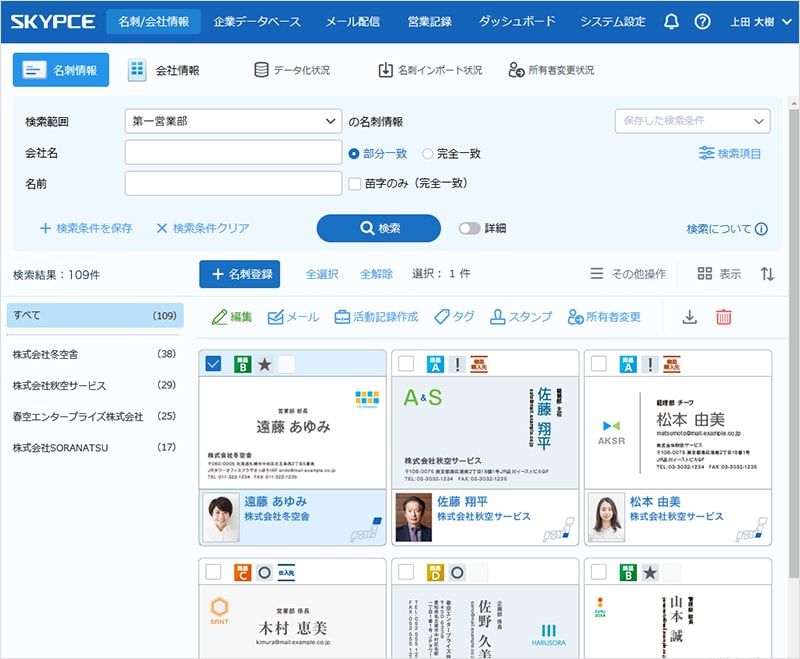Toggle the 詳細 switch

(x=469, y=228)
